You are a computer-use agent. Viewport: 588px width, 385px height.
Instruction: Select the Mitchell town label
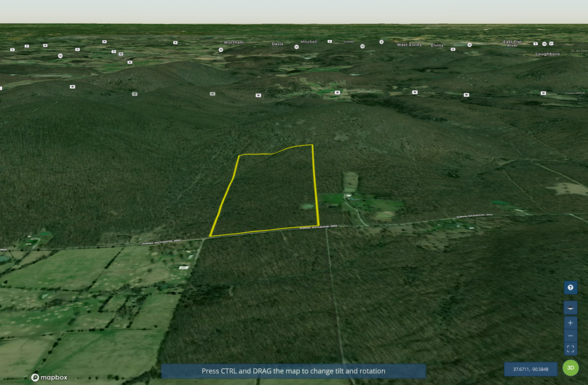[x=309, y=42]
